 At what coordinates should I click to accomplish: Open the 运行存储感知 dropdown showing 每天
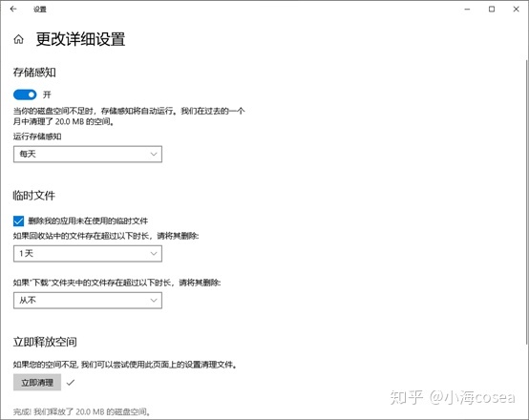(x=88, y=155)
